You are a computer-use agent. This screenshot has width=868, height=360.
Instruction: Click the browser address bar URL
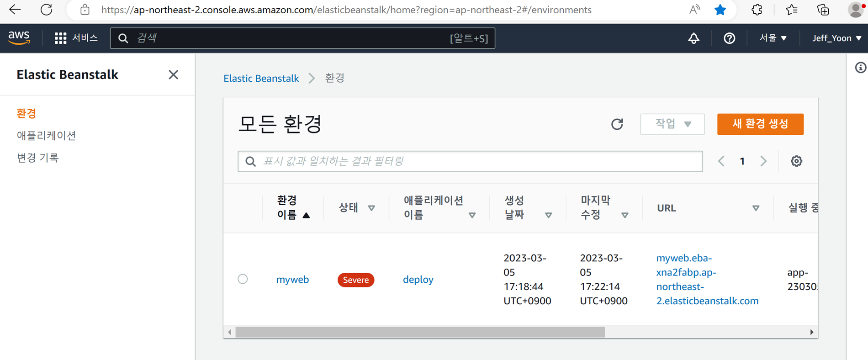346,10
